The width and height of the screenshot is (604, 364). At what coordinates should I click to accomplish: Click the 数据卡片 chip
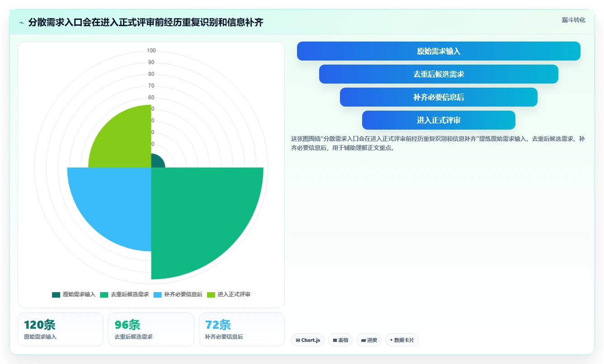[x=402, y=340]
